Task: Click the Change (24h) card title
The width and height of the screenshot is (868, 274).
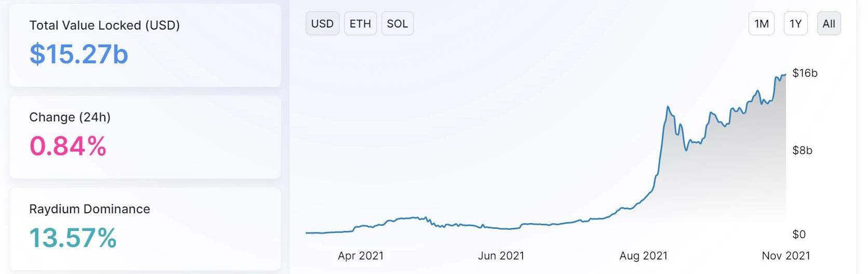Action: [70, 117]
